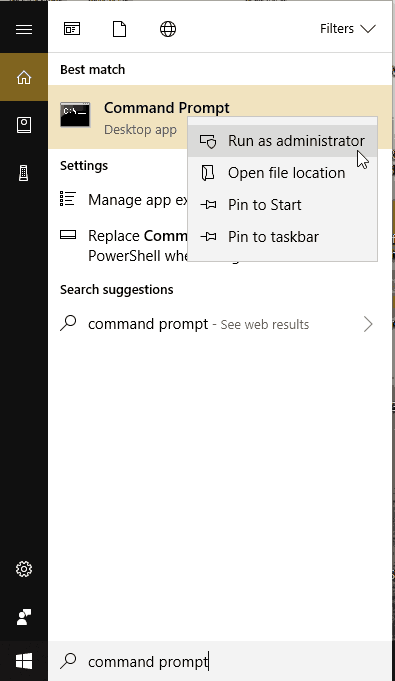Click the folder icon beside Open file location
The height and width of the screenshot is (681, 395).
pos(208,173)
